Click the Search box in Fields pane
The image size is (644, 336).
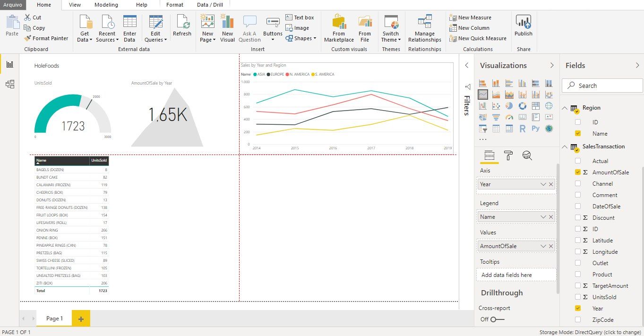pos(602,86)
